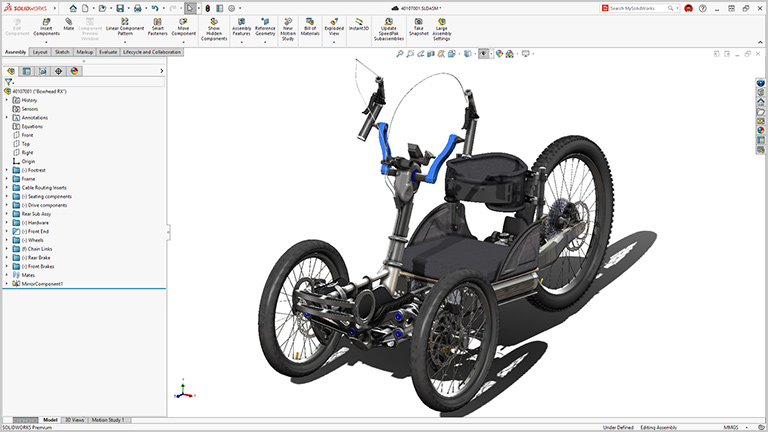Viewport: 768px width, 432px height.
Task: Switch to the Evaluate tab
Action: pyautogui.click(x=108, y=51)
